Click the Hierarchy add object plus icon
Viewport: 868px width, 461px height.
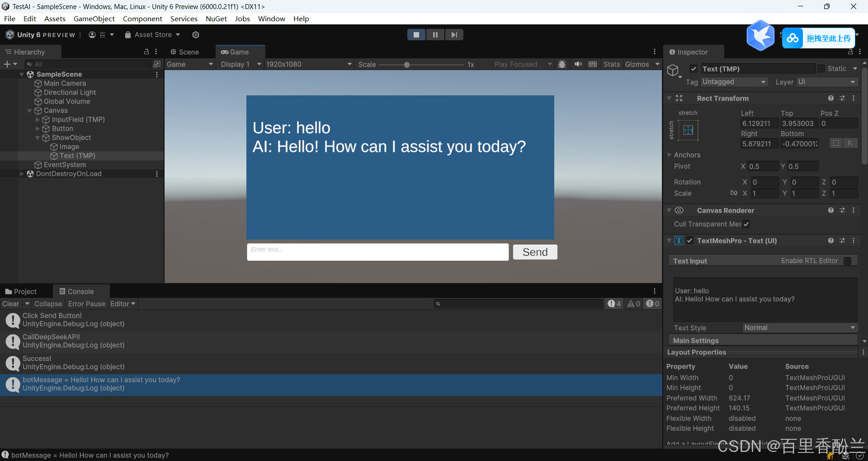click(x=7, y=64)
